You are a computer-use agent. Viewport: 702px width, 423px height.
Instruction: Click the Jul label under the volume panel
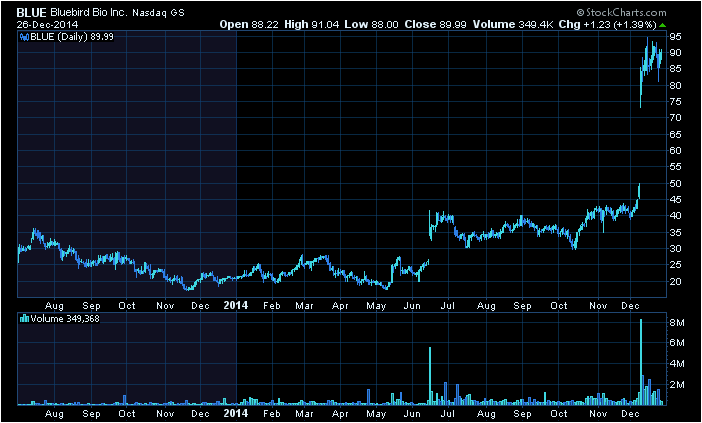pyautogui.click(x=448, y=414)
